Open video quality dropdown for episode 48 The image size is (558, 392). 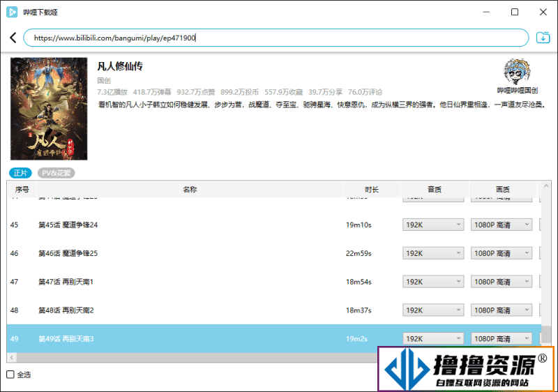[502, 310]
